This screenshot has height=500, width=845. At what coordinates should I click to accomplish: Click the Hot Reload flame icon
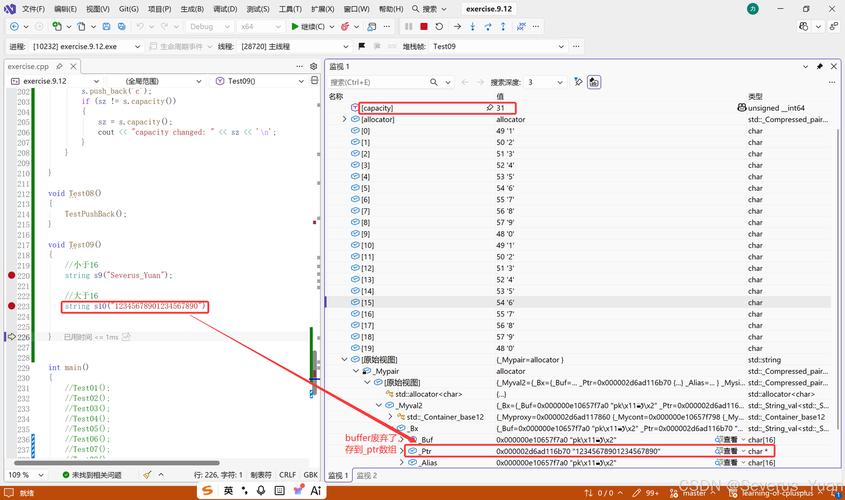(x=345, y=26)
